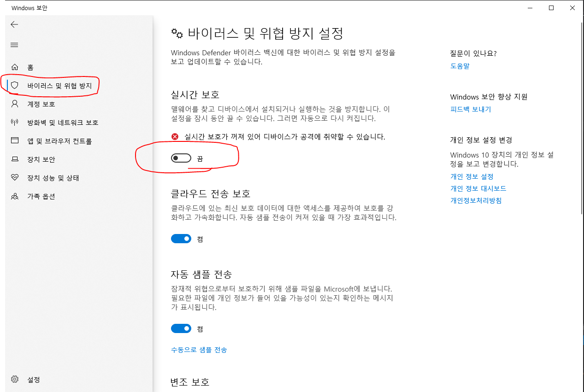
Task: Click the real-time protection off warning text
Action: [x=284, y=137]
